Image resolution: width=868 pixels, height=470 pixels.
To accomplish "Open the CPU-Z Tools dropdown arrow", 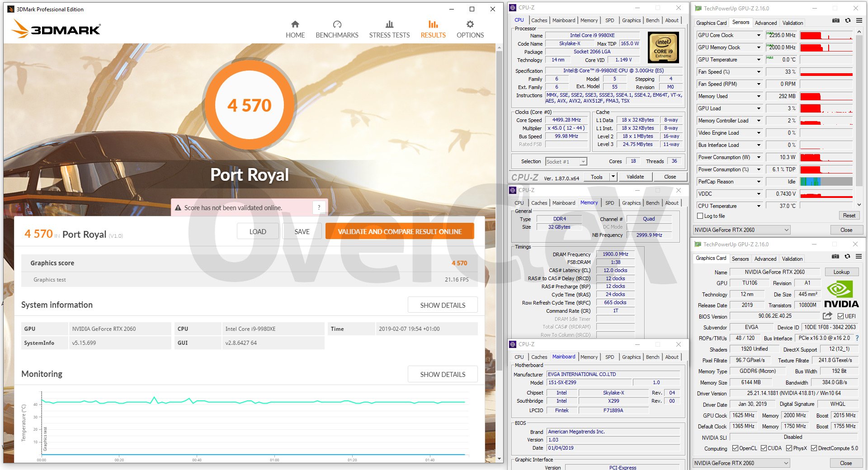I will coord(613,177).
